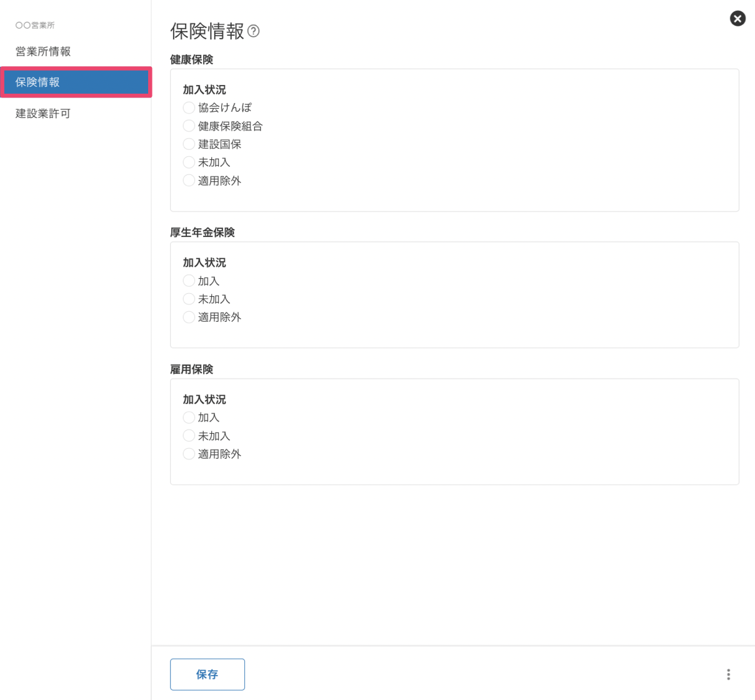Open the 営業所情報 sidebar item

click(x=43, y=51)
